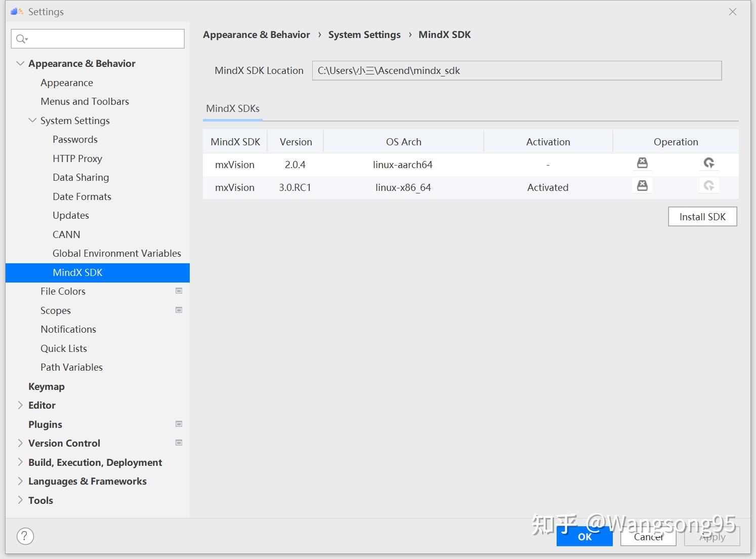Screen dimensions: 756x559
Task: Click the MindX SDK Location field
Action: (x=517, y=71)
